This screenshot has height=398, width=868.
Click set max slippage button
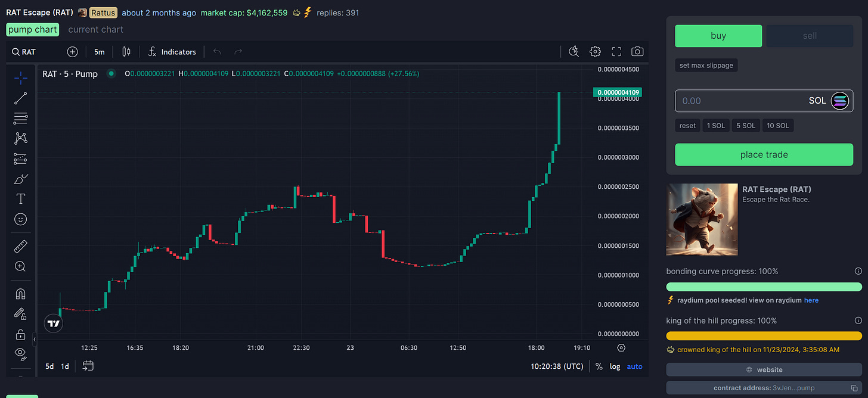click(x=706, y=65)
